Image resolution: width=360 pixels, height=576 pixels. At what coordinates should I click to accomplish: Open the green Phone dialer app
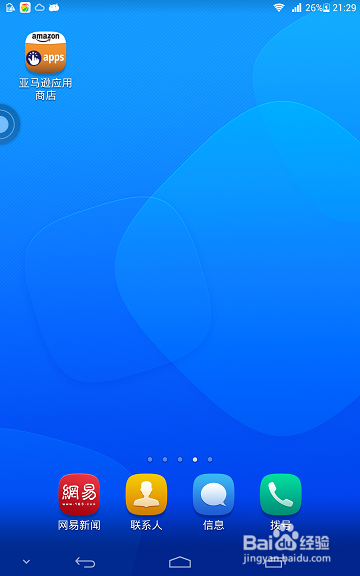281,494
